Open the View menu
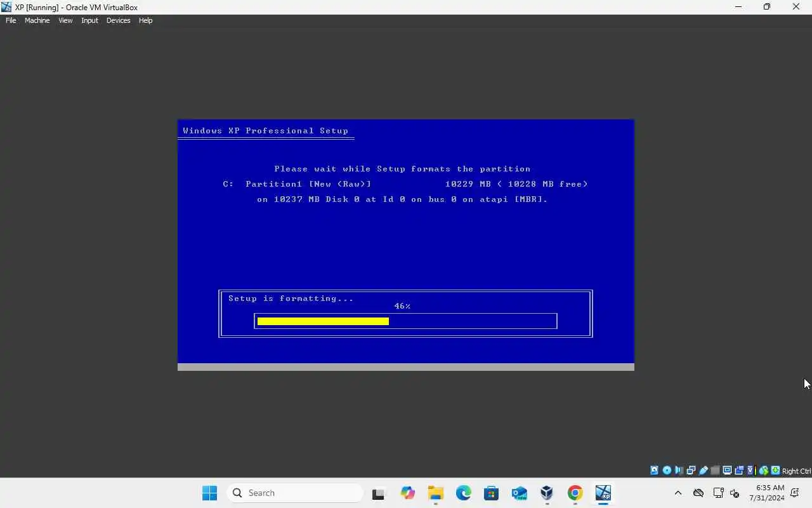 click(x=65, y=20)
